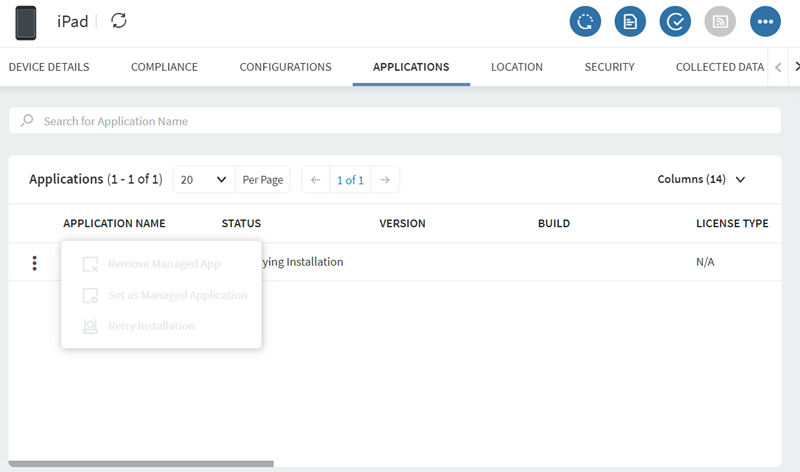Click the horizontal scrollbar at bottom
The width and height of the screenshot is (800, 472).
coord(140,464)
